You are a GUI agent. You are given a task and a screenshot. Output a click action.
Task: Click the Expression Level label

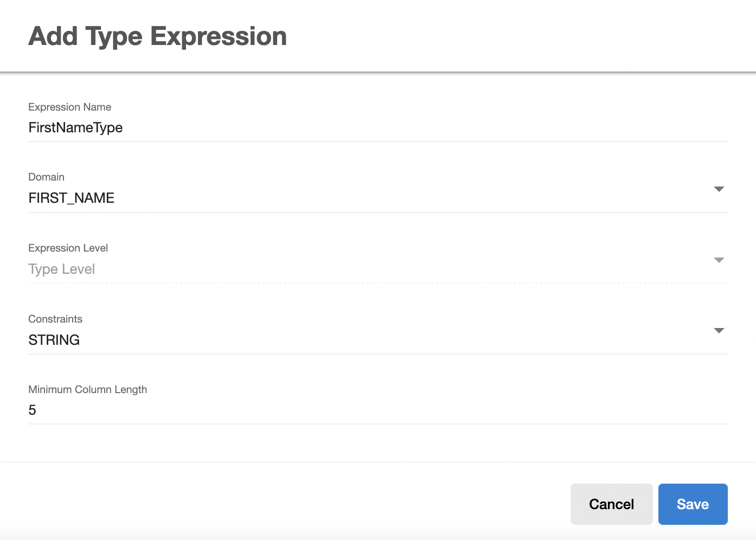[68, 248]
